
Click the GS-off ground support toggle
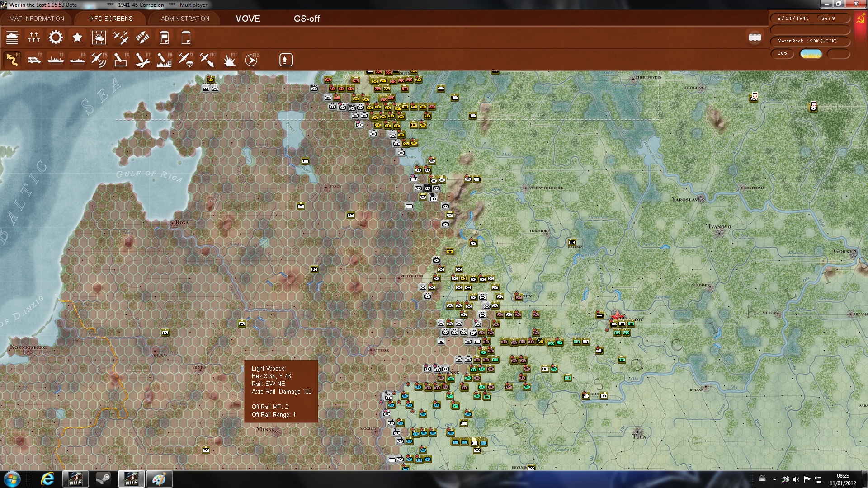tap(307, 19)
